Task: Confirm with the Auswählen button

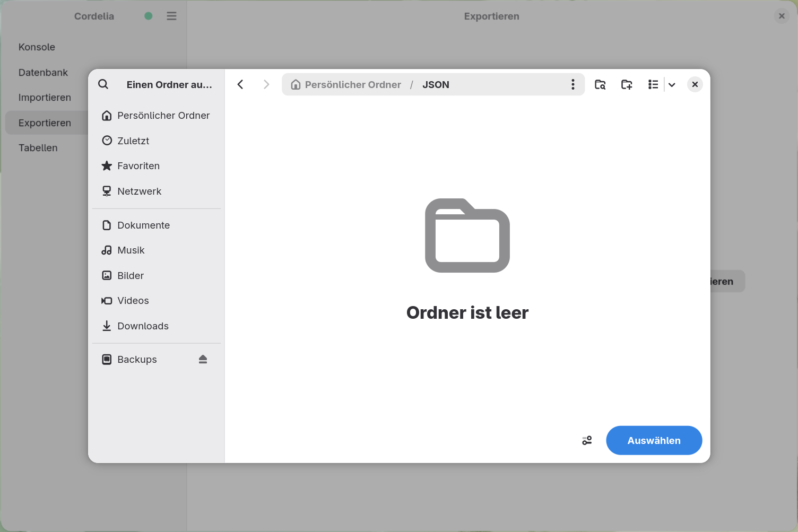Action: pyautogui.click(x=654, y=440)
